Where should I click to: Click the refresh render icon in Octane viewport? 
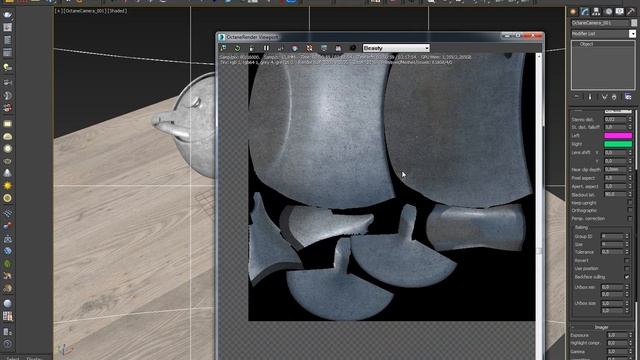(237, 48)
